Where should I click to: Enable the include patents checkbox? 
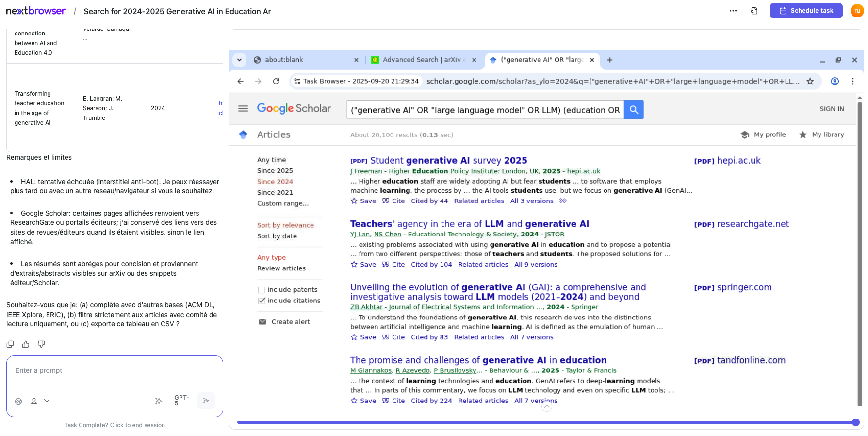pos(262,290)
